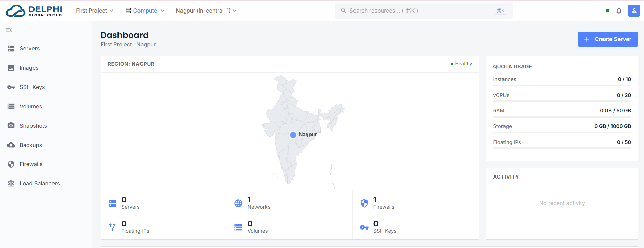Image resolution: width=644 pixels, height=248 pixels.
Task: Open the 0 Servers stat card
Action: [164, 203]
